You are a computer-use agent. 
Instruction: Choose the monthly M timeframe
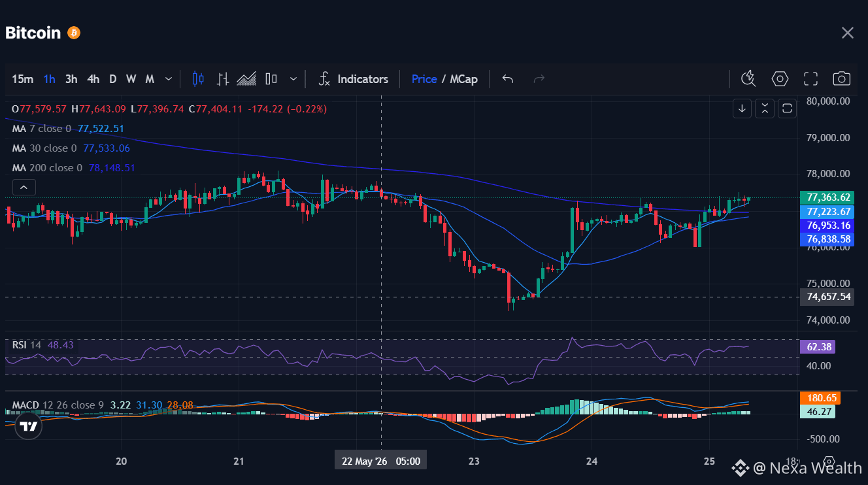tap(150, 79)
